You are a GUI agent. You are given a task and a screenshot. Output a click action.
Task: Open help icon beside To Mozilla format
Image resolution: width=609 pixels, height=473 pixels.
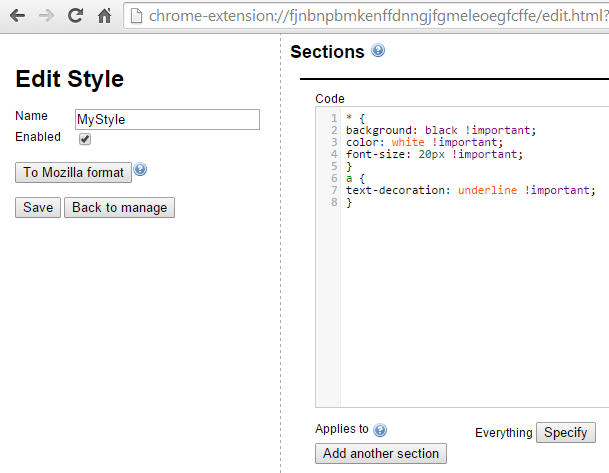(140, 169)
